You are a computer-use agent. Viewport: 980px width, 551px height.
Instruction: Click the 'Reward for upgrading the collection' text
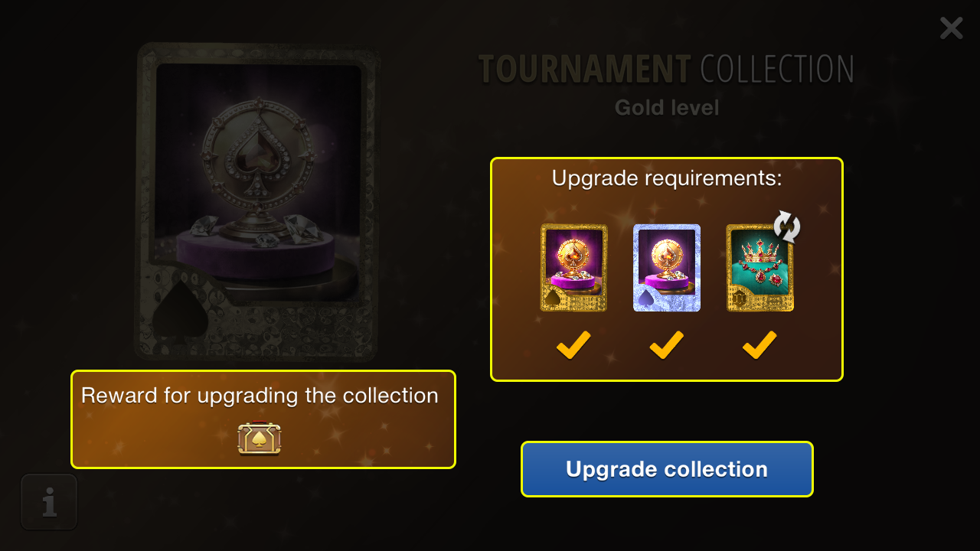260,396
